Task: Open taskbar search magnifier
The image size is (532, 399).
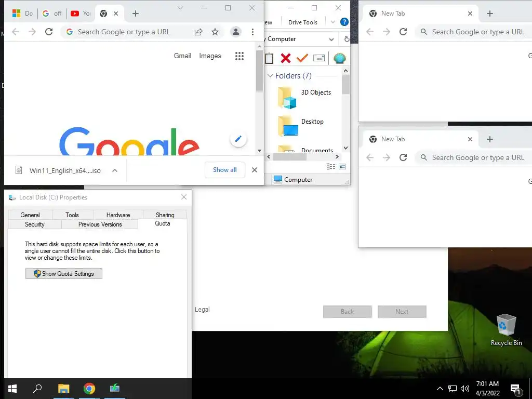Action: (x=37, y=389)
